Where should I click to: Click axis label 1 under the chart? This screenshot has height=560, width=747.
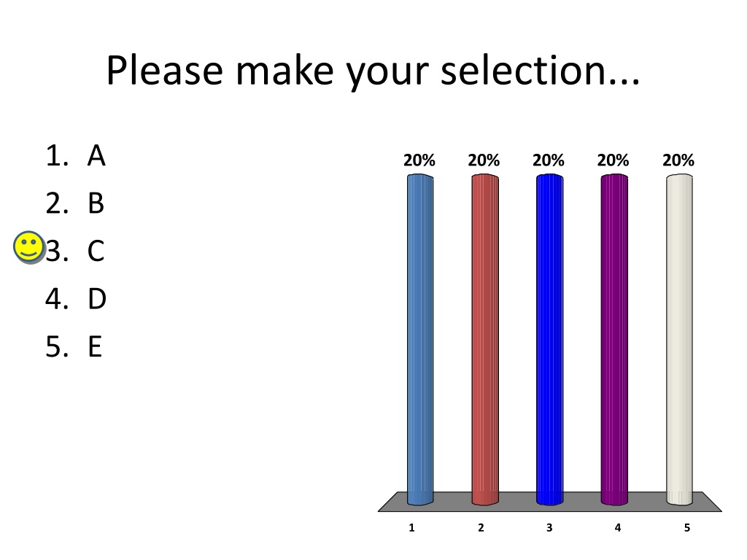pos(411,528)
